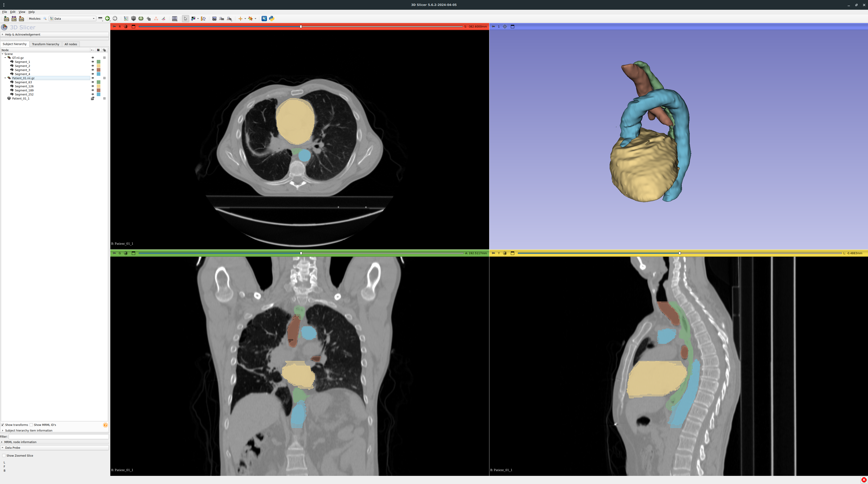
Task: Switch to the Transform hierarchy tab
Action: click(x=45, y=44)
